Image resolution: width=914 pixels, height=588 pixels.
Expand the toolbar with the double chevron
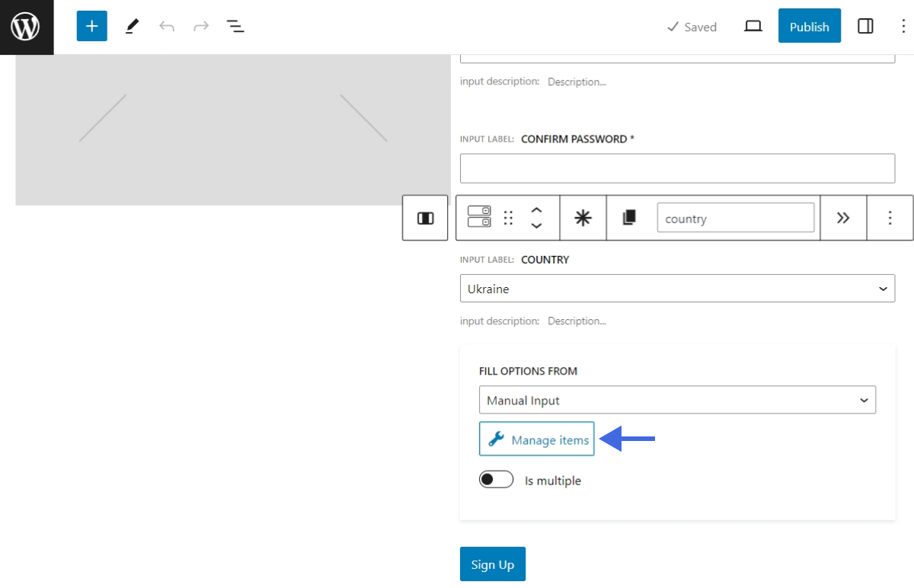843,218
